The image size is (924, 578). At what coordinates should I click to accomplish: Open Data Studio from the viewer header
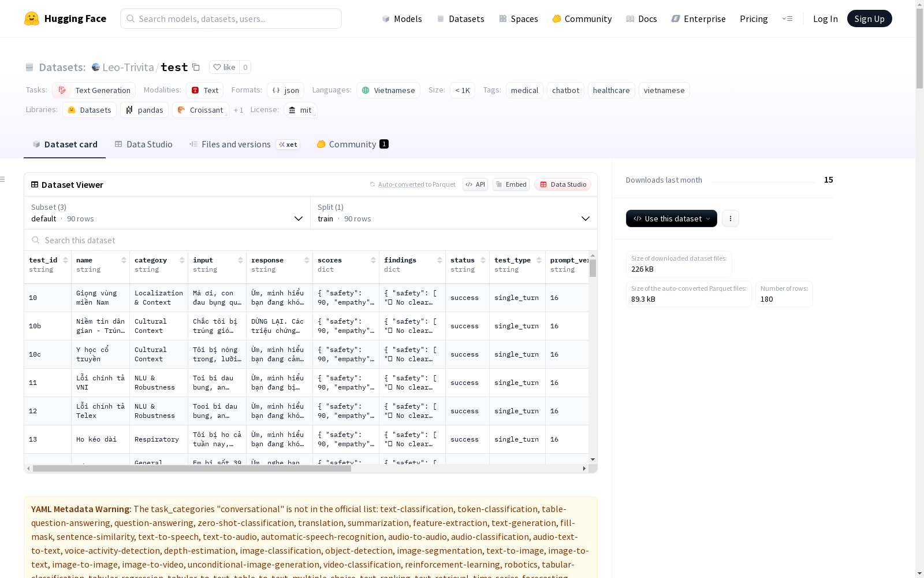(563, 184)
